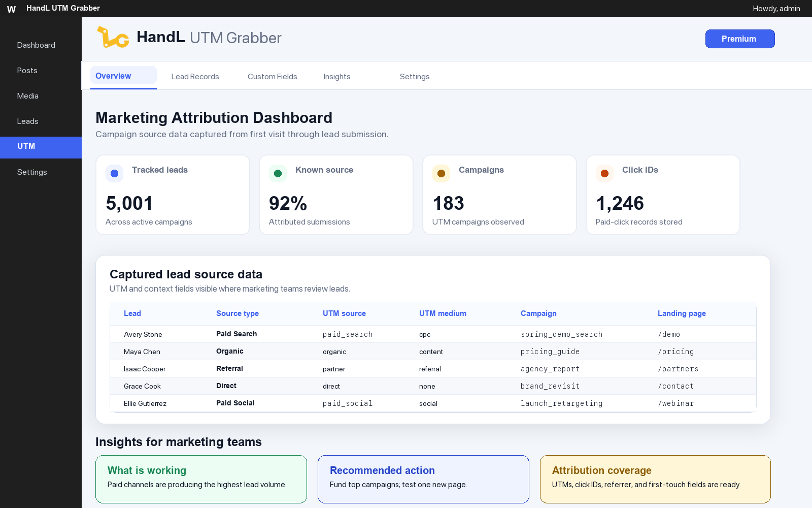Viewport: 812px width, 508px height.
Task: Click the brand_revisit campaign cell
Action: tap(550, 386)
